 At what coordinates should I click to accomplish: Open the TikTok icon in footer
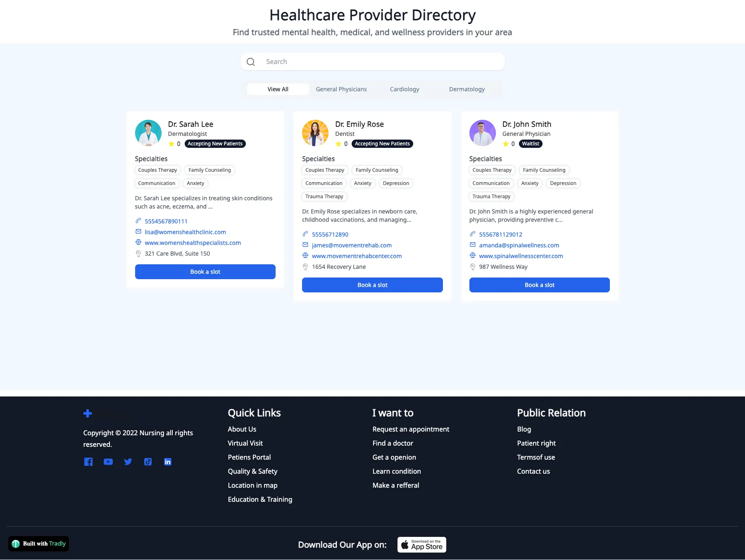pos(148,462)
